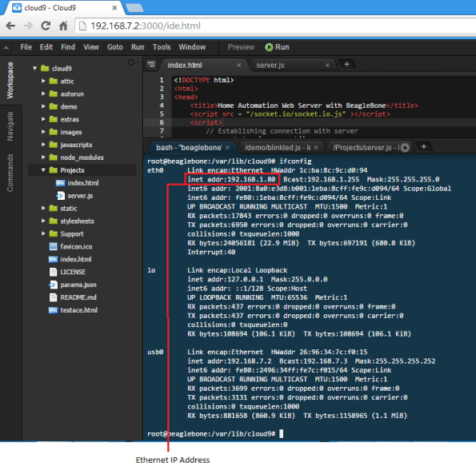Reload the page with refresh icon
This screenshot has width=476, height=470.
click(x=46, y=26)
